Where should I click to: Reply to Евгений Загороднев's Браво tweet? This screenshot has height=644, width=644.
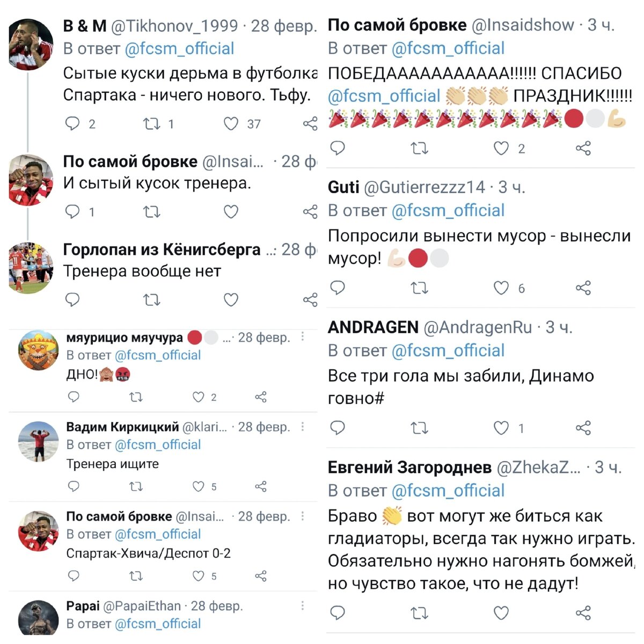(338, 612)
